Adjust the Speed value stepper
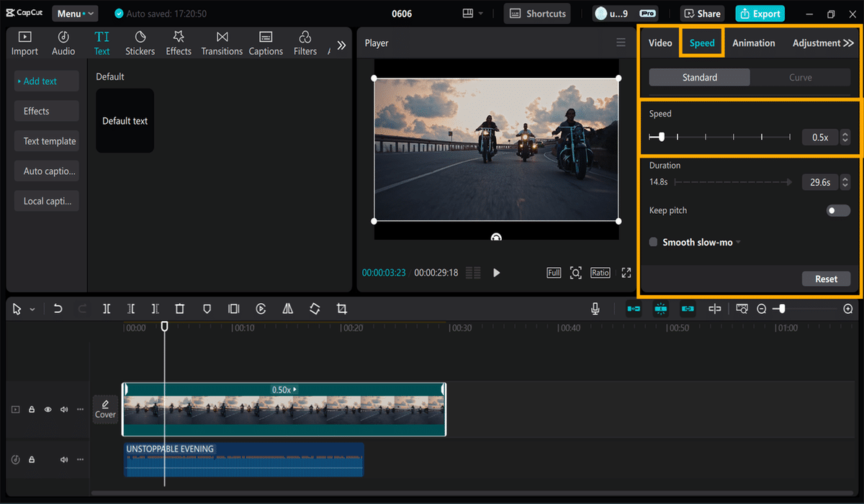 click(845, 137)
